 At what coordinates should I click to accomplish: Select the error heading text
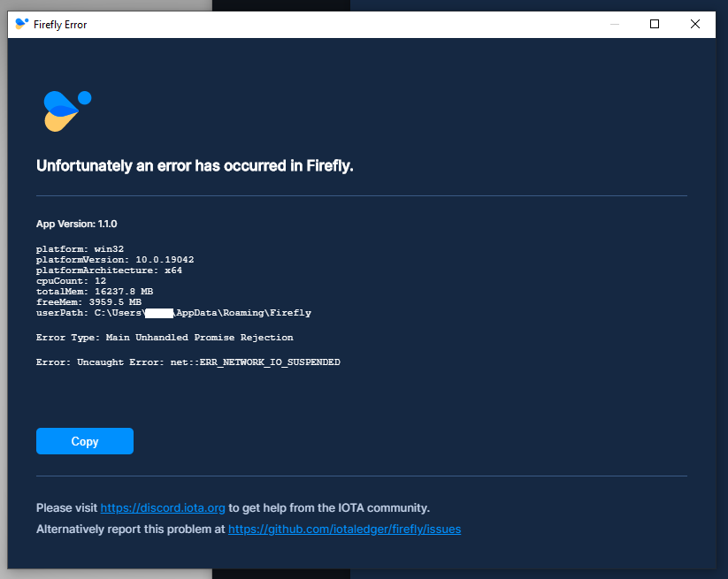[x=193, y=164]
